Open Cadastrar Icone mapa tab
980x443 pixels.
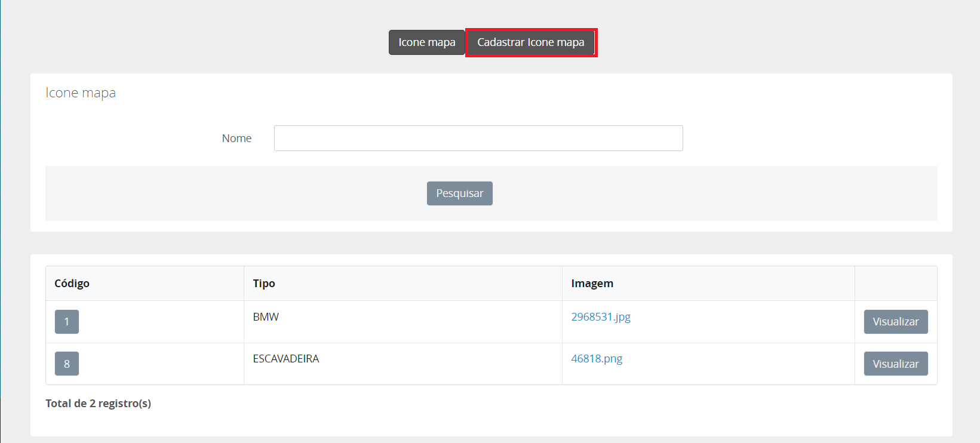(x=530, y=42)
